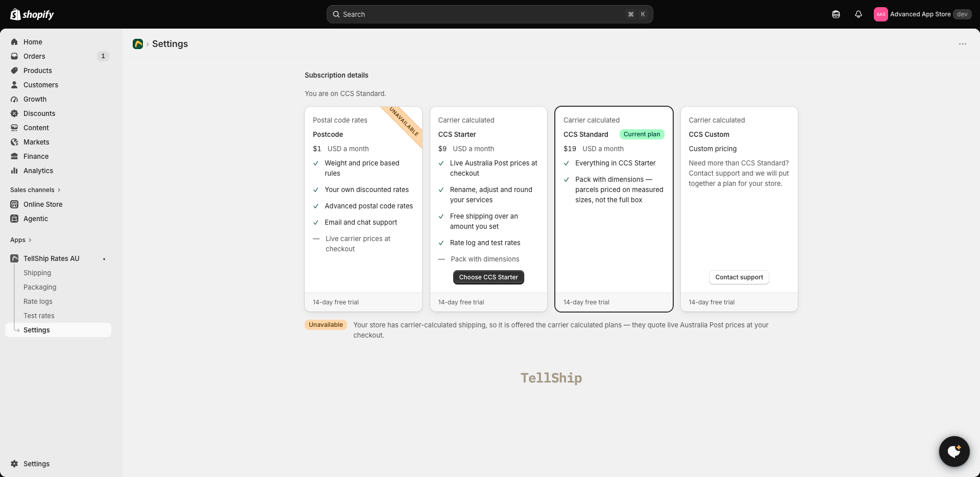Click the orange Unavailable badge below plans

[326, 325]
